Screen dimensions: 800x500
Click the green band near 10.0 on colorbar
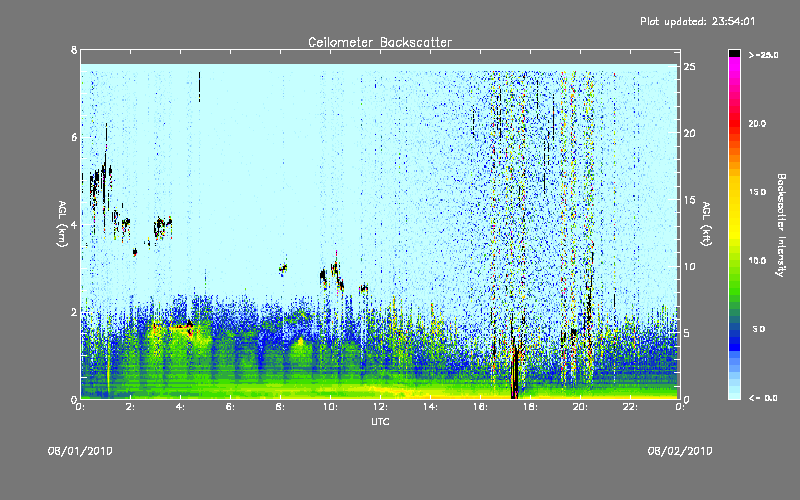pos(734,261)
